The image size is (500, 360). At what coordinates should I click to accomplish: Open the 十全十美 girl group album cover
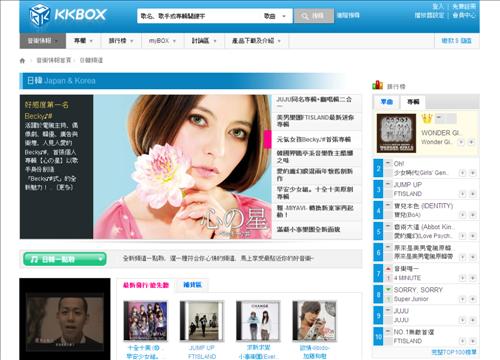pos(145,321)
